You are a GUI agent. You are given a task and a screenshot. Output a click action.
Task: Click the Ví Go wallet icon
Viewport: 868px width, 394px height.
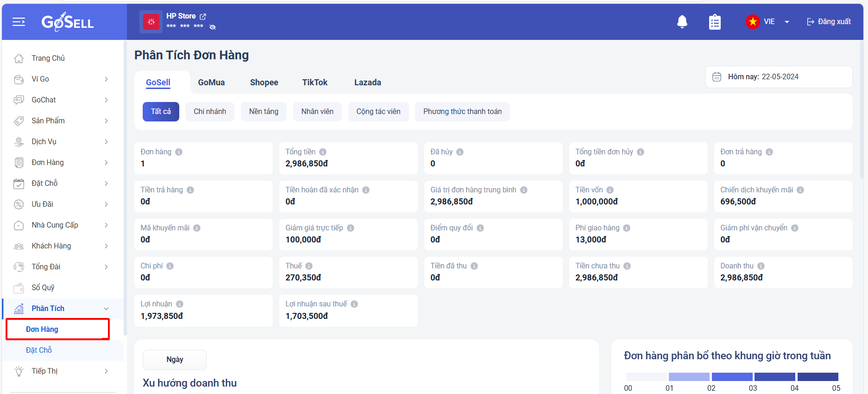[19, 79]
